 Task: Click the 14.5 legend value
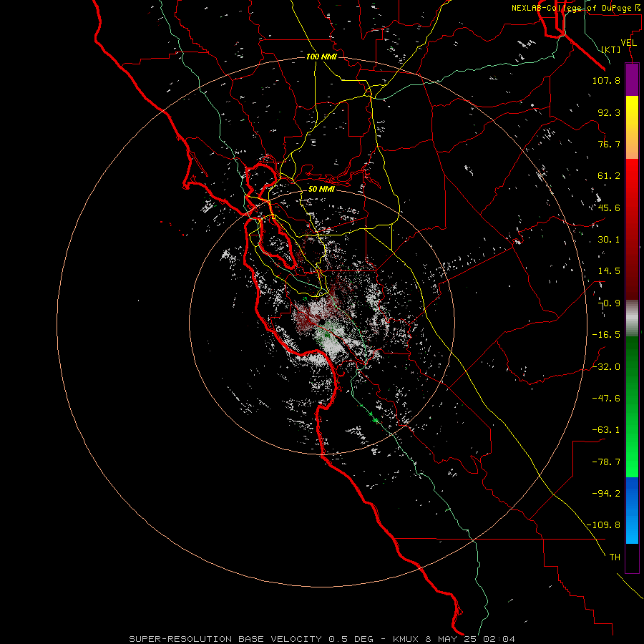point(609,271)
